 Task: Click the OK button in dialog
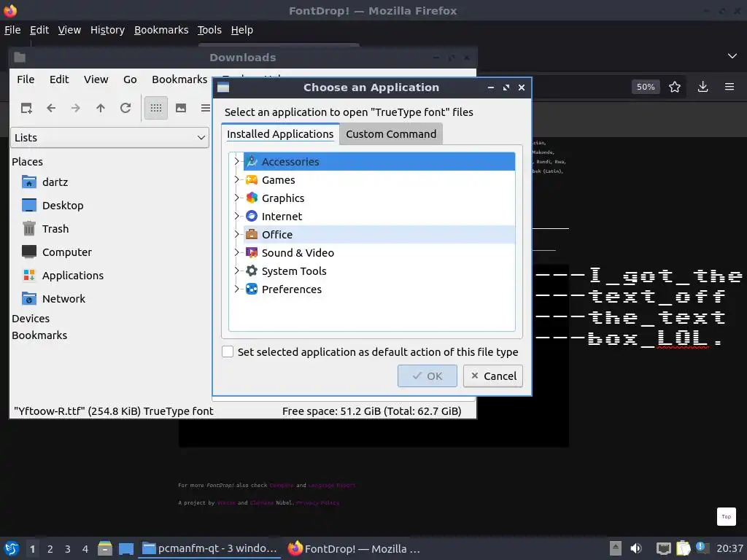pos(427,376)
